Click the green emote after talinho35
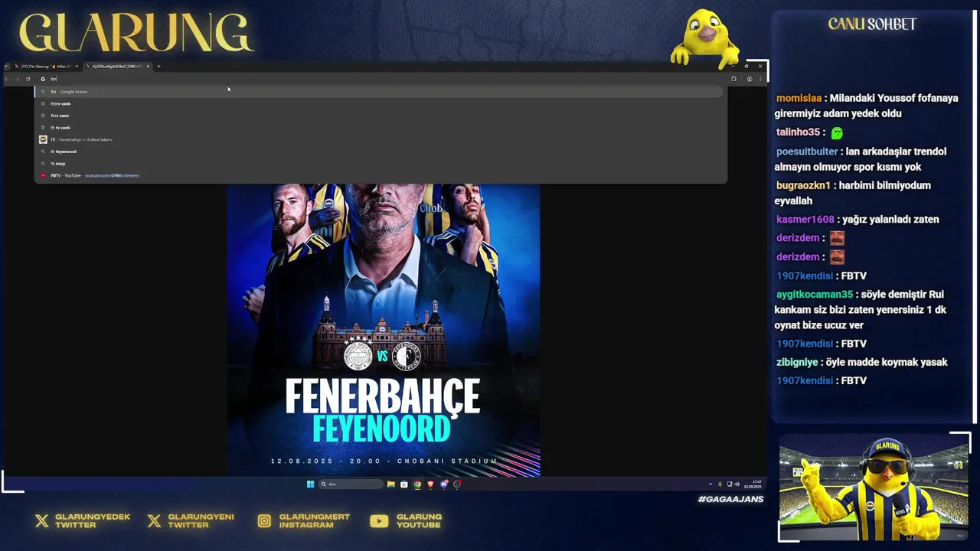Screen dimensions: 980x551 pyautogui.click(x=837, y=132)
